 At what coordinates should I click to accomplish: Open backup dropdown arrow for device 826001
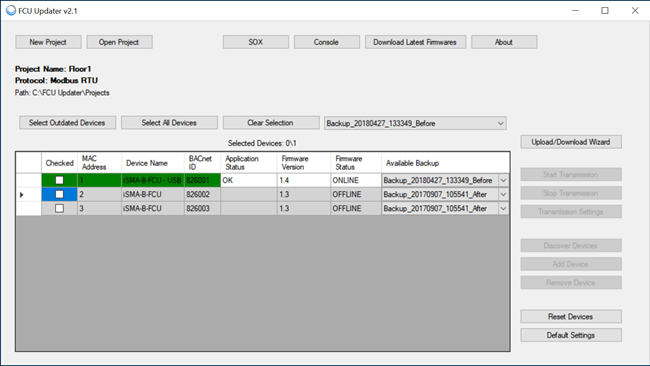pyautogui.click(x=503, y=180)
